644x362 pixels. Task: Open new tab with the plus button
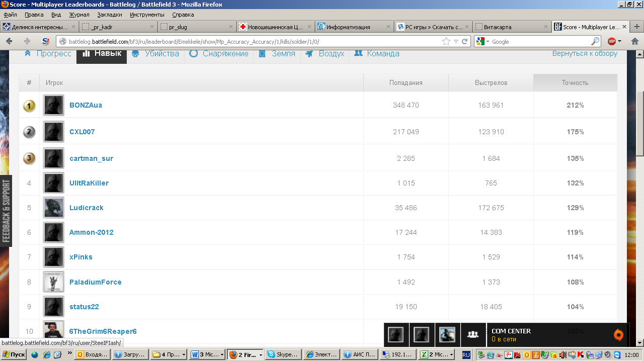click(636, 27)
